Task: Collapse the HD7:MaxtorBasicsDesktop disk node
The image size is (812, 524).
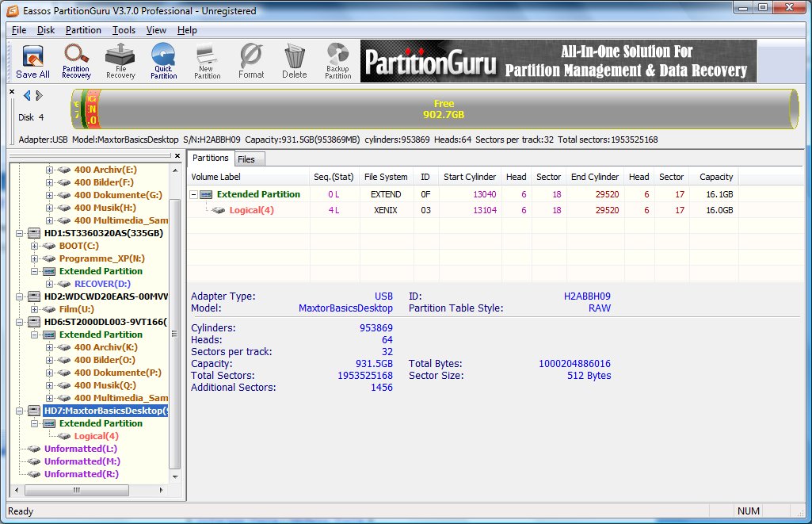Action: pos(19,411)
